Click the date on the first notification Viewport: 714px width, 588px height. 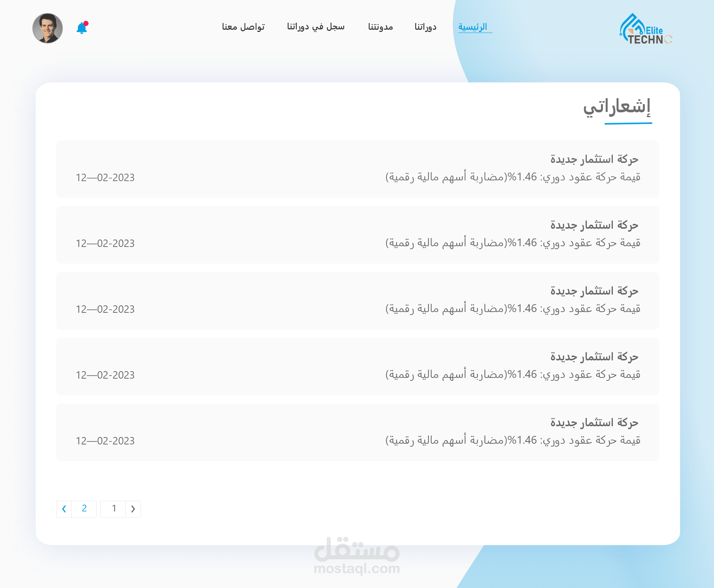(x=105, y=178)
